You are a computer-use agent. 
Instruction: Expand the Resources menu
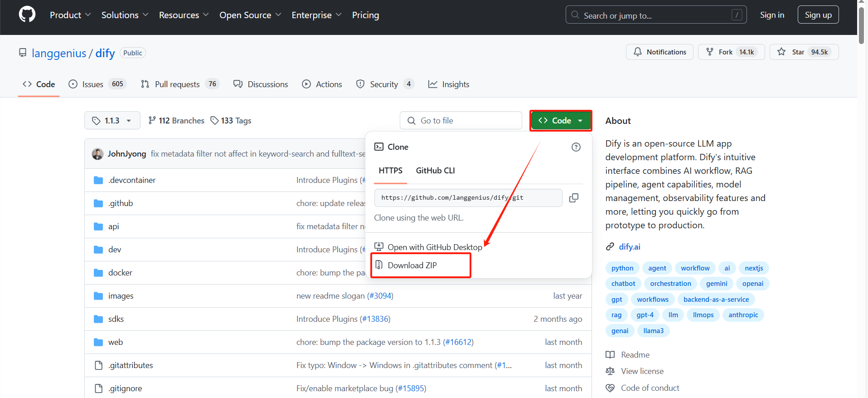(x=184, y=15)
